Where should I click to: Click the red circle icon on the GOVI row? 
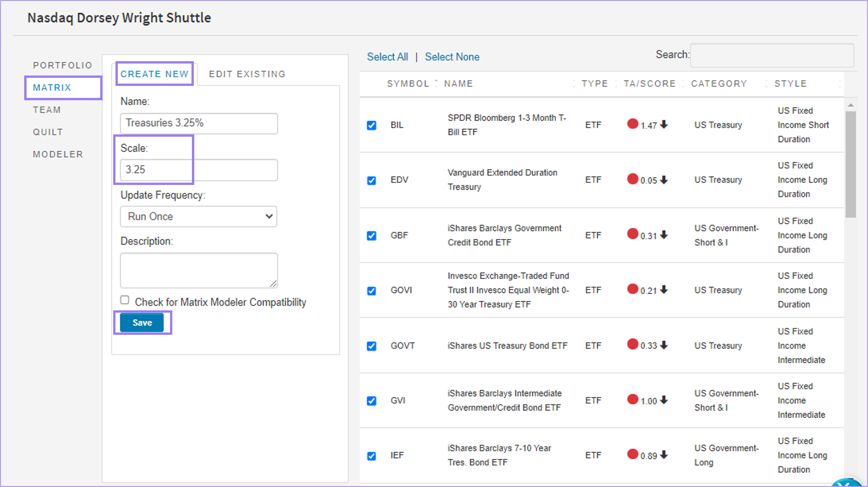tap(632, 289)
